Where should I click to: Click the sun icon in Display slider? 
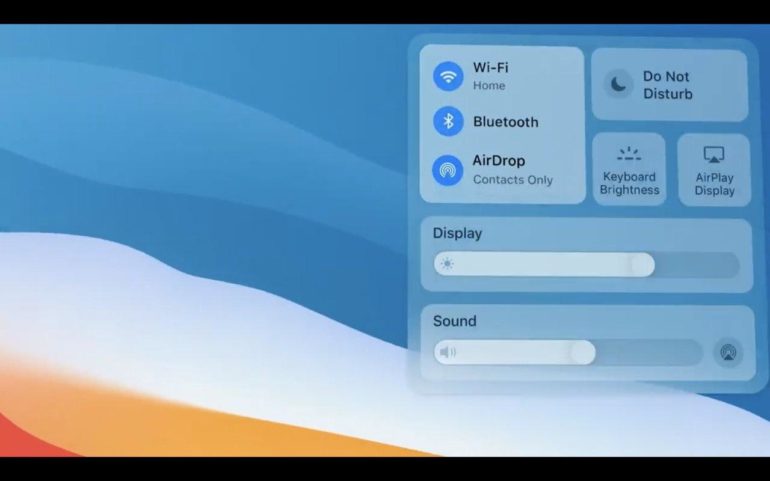(447, 264)
